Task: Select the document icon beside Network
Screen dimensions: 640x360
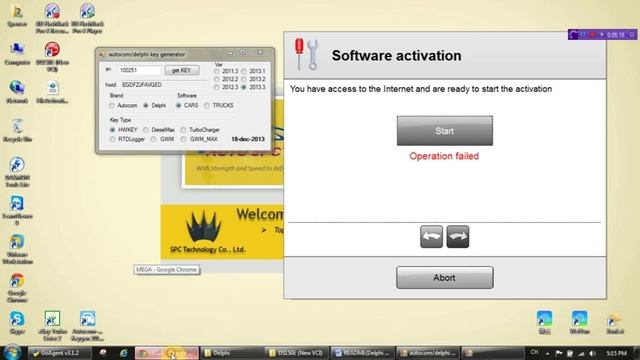Action: (x=52, y=92)
